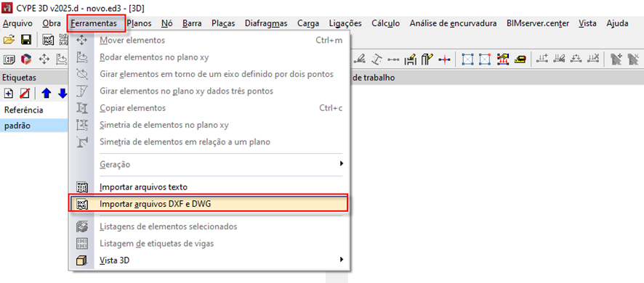The image size is (644, 283).
Task: Open the Vista menu
Action: 587,23
